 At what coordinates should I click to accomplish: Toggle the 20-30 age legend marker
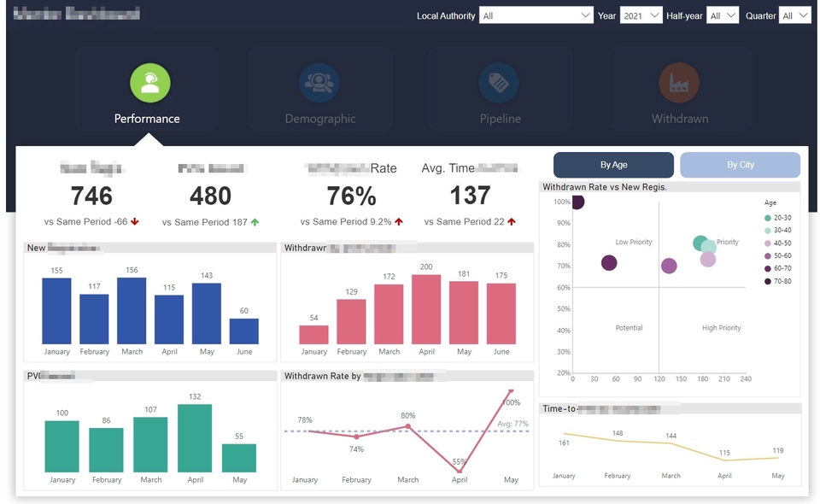(x=768, y=218)
